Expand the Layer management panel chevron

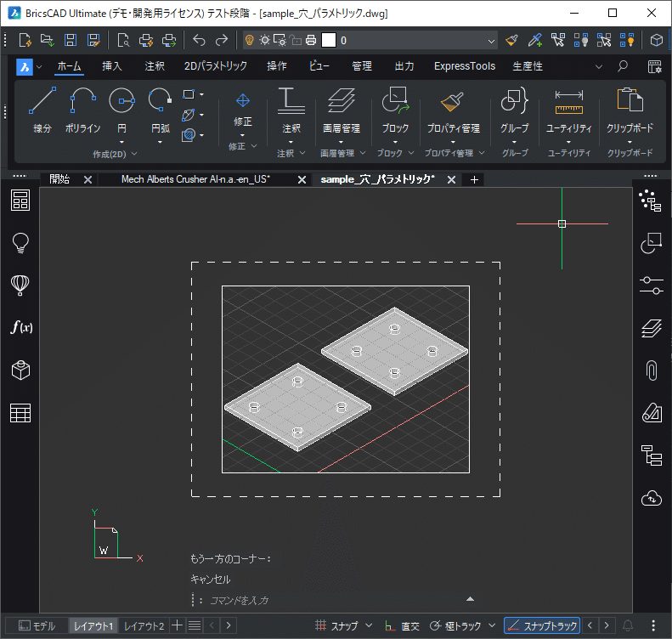pos(363,153)
